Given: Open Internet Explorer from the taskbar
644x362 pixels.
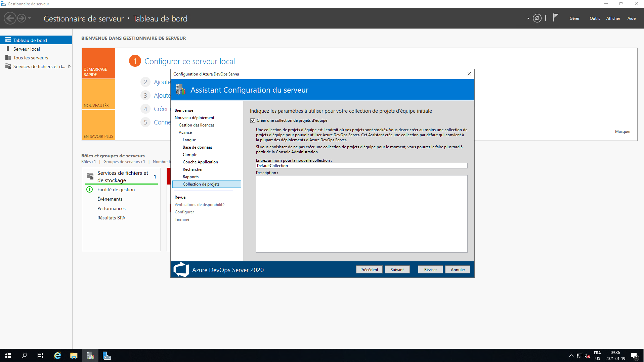Looking at the screenshot, I should coord(57,356).
